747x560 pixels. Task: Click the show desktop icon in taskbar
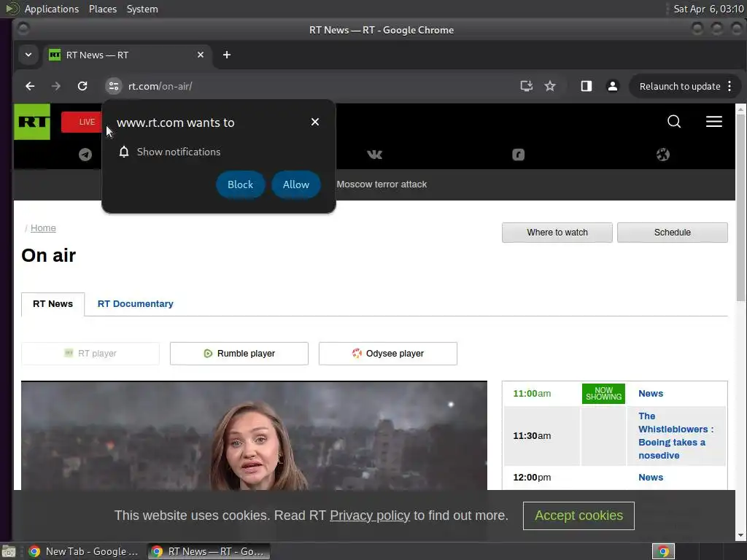point(9,552)
